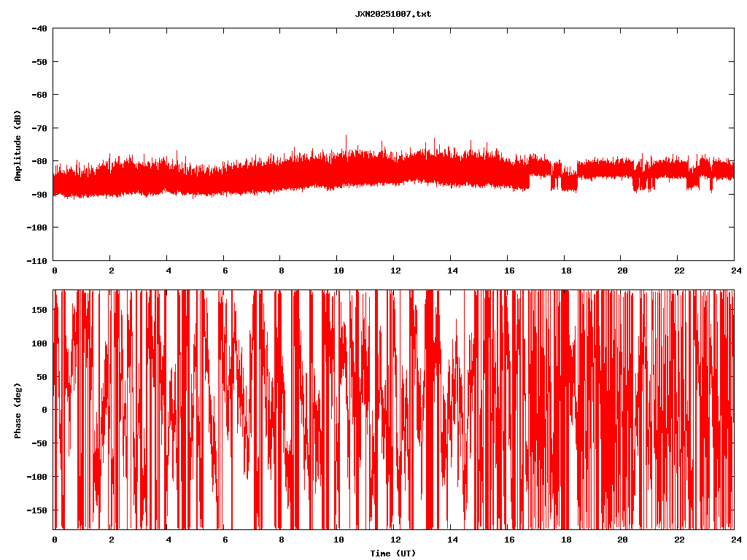Click the -70 amplitude axis tick label
747x560 pixels.
tap(39, 128)
